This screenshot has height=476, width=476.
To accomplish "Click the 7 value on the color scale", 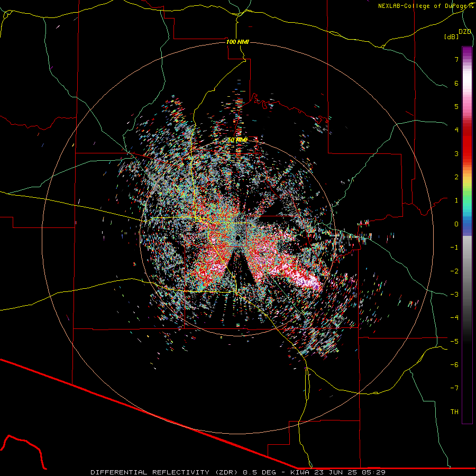I will (456, 59).
